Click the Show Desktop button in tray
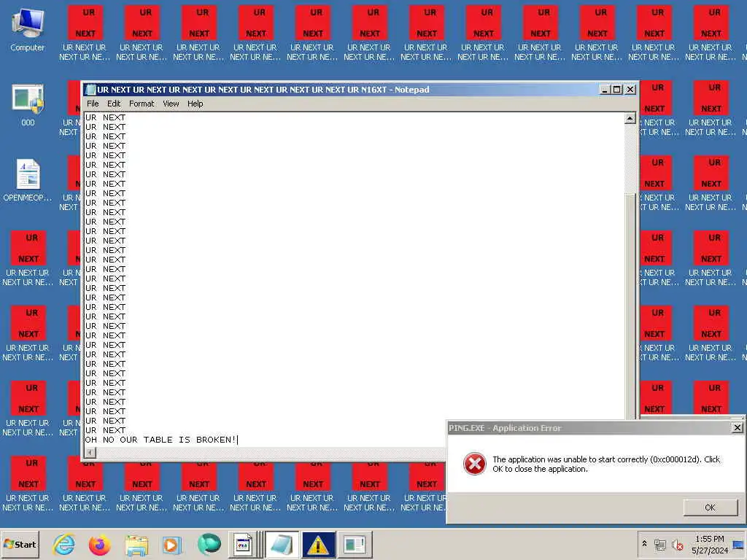 tap(739, 544)
